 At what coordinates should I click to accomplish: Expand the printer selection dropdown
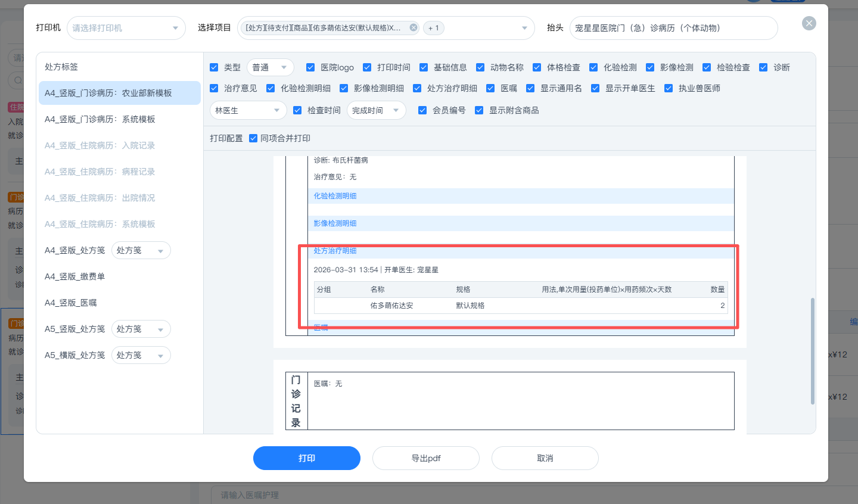pos(175,28)
